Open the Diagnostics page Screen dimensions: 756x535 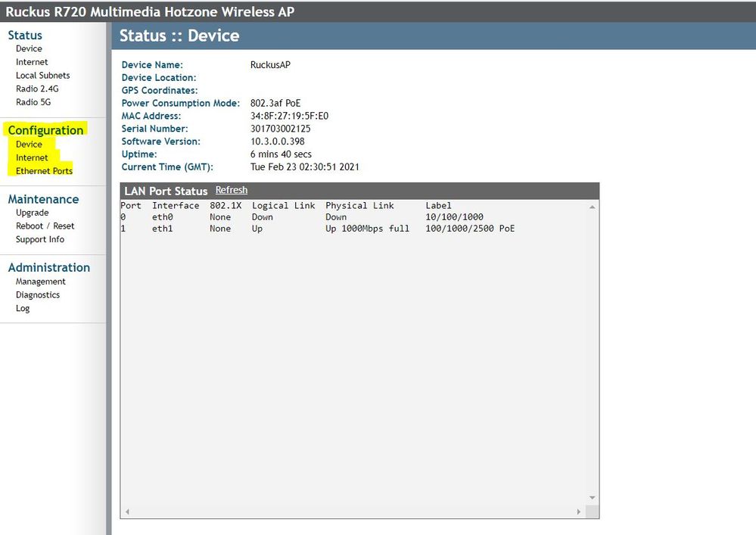[38, 295]
